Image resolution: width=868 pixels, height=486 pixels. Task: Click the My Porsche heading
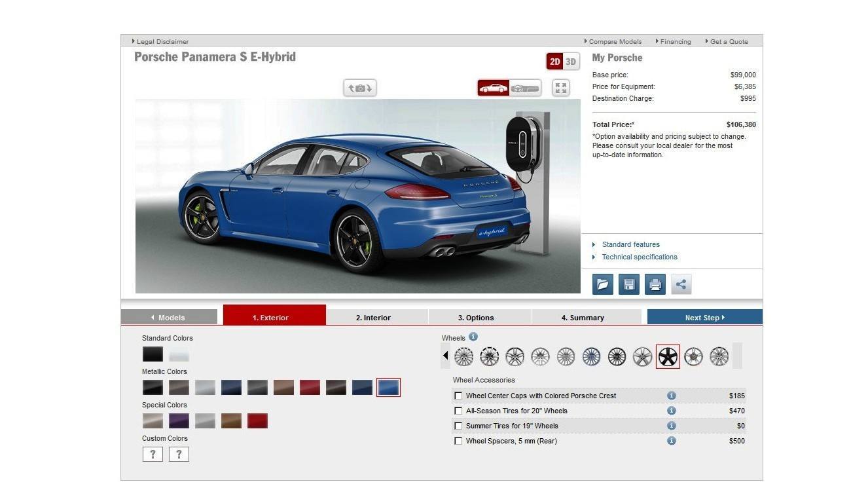coord(617,58)
